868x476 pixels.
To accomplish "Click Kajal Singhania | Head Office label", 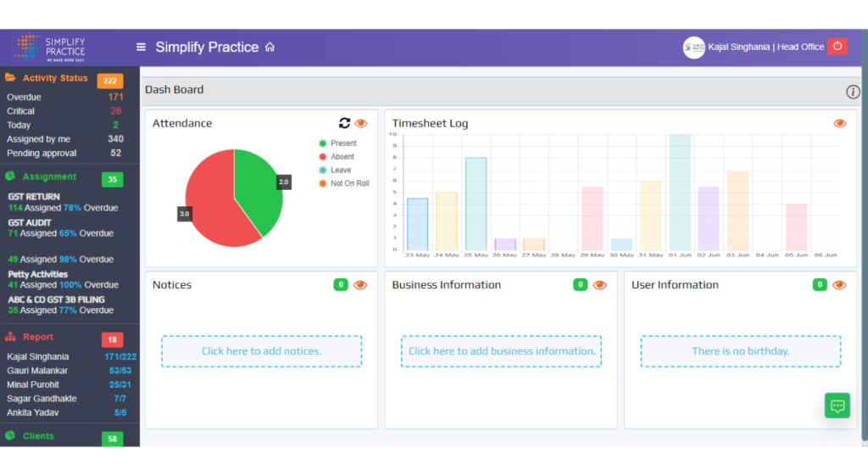I will coord(766,48).
